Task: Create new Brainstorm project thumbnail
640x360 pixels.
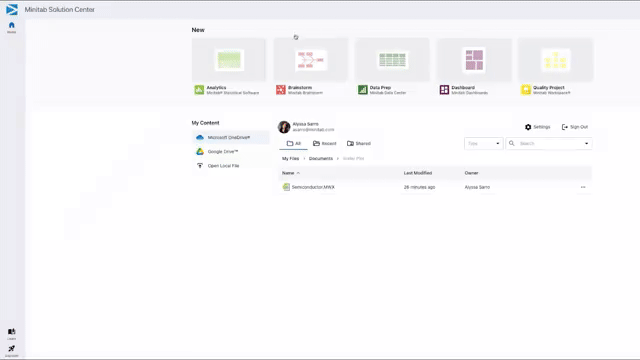Action: (311, 60)
